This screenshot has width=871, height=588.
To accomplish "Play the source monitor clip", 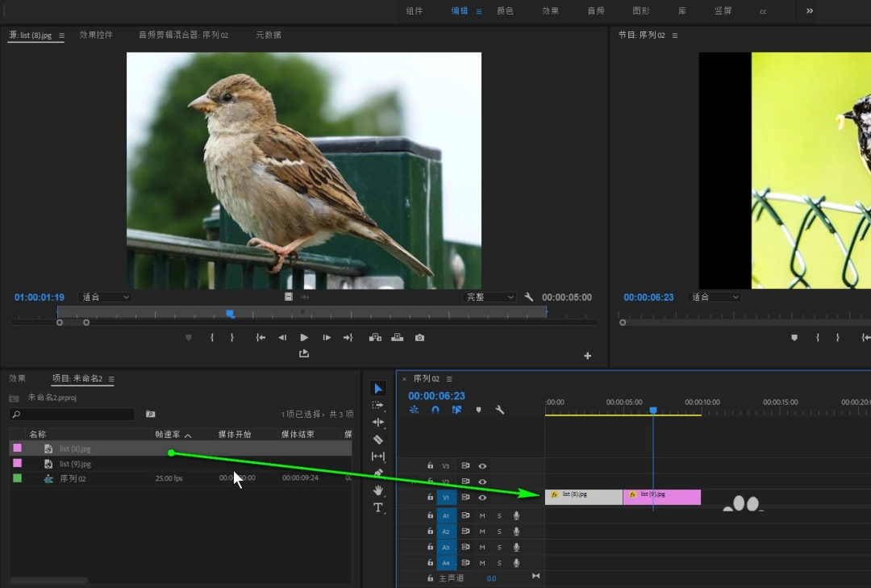I will [x=304, y=337].
